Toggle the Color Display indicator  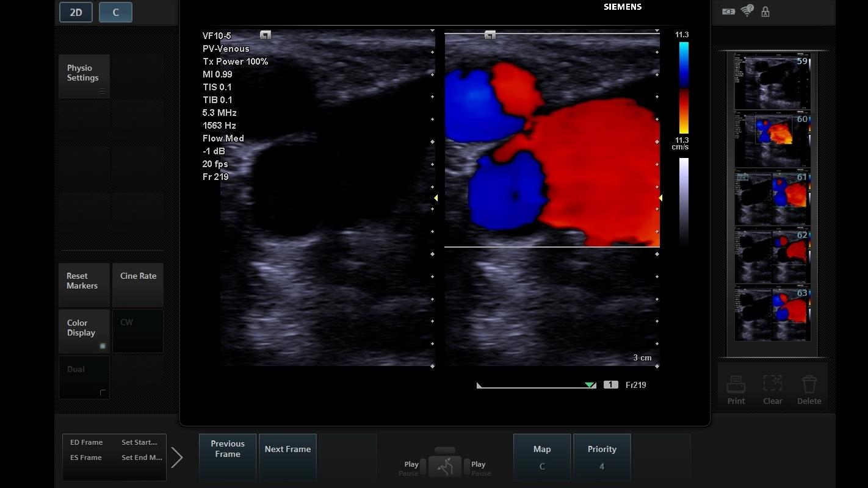[x=103, y=346]
